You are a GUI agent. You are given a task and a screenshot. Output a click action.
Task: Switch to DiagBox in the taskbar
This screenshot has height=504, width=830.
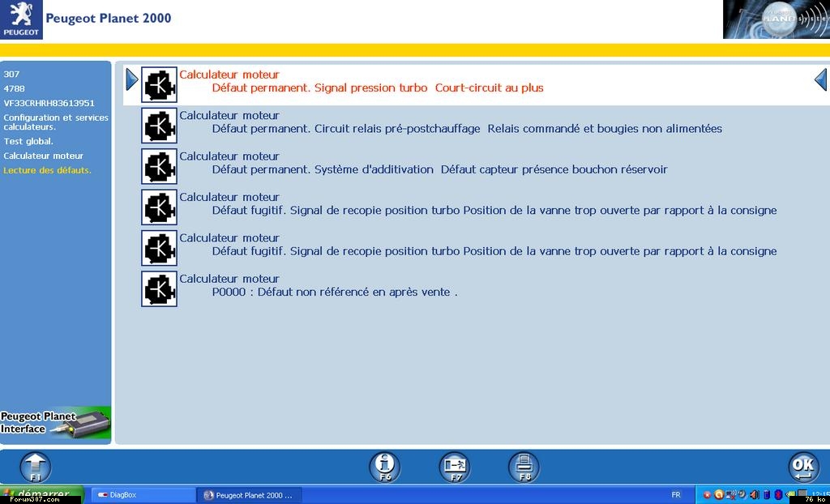click(142, 495)
